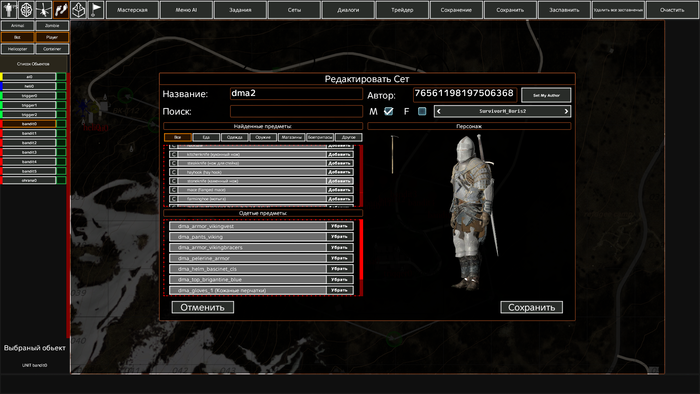Screen dimensions: 700x394
Task: Open the SurvivorM_Boris2 character selector
Action: 503,111
